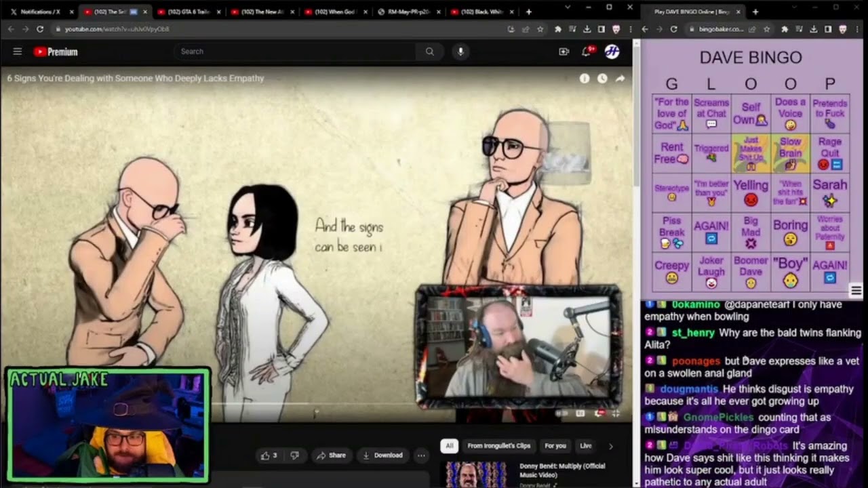The width and height of the screenshot is (868, 488).
Task: Like the video with thumbs up
Action: 269,455
